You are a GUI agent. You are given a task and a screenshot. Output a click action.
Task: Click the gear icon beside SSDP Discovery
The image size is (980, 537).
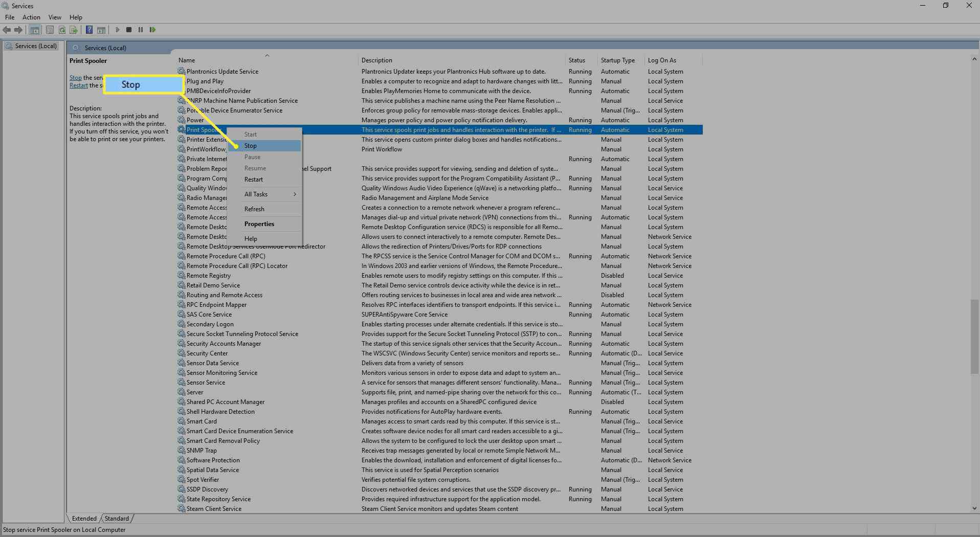click(x=181, y=489)
